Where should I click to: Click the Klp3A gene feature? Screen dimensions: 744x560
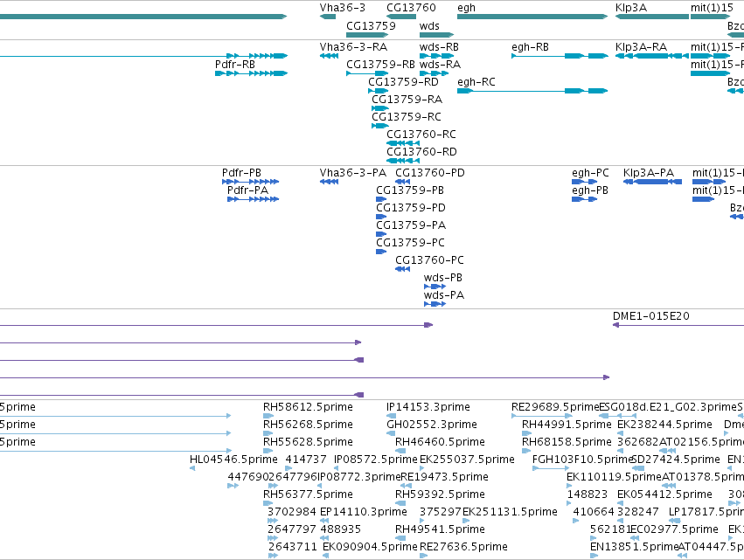pyautogui.click(x=652, y=17)
